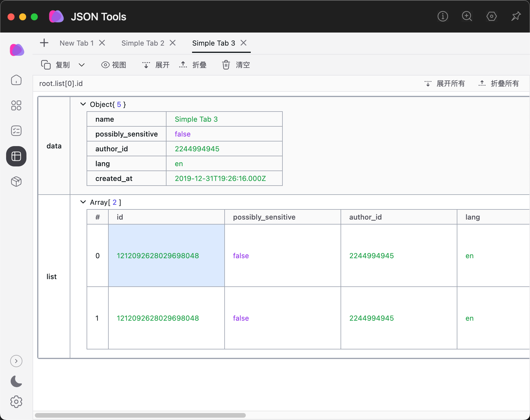Click the 'list' root key cell
The height and width of the screenshot is (420, 530).
point(54,277)
